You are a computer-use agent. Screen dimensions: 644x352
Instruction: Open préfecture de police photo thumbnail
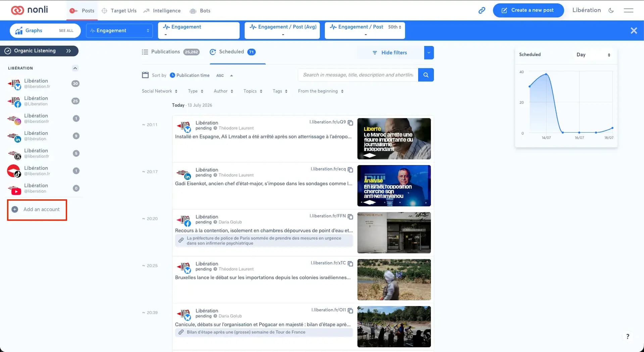(394, 233)
